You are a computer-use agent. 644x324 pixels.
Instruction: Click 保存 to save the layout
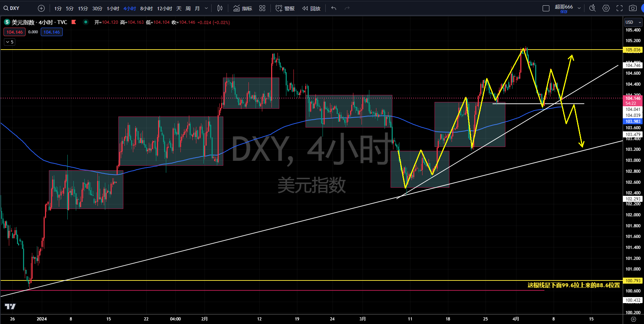click(x=564, y=12)
